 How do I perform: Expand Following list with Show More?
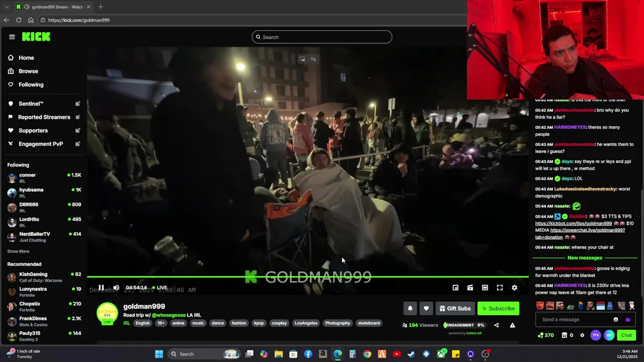tap(18, 251)
